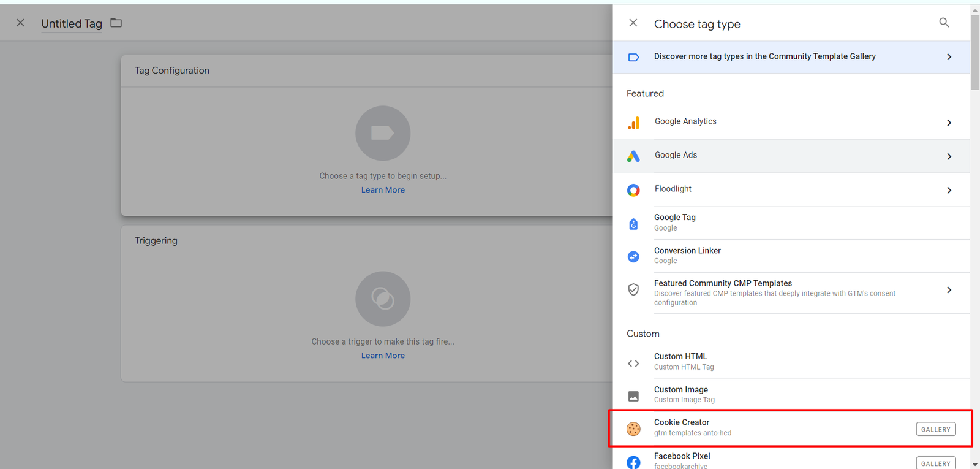Choose the Custom Image tag
This screenshot has height=469, width=980.
(791, 394)
